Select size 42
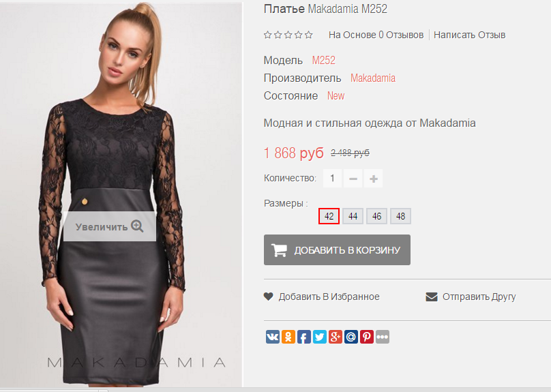Image resolution: width=551 pixels, height=392 pixels. (329, 216)
